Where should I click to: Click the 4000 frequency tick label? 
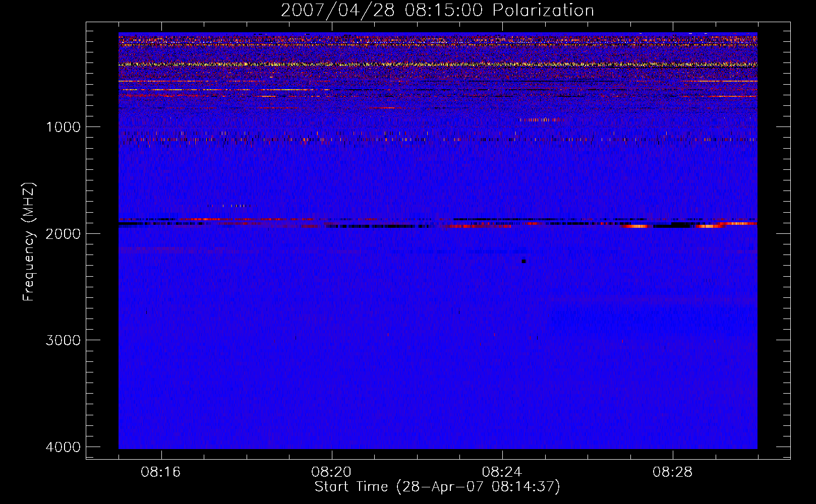click(63, 447)
